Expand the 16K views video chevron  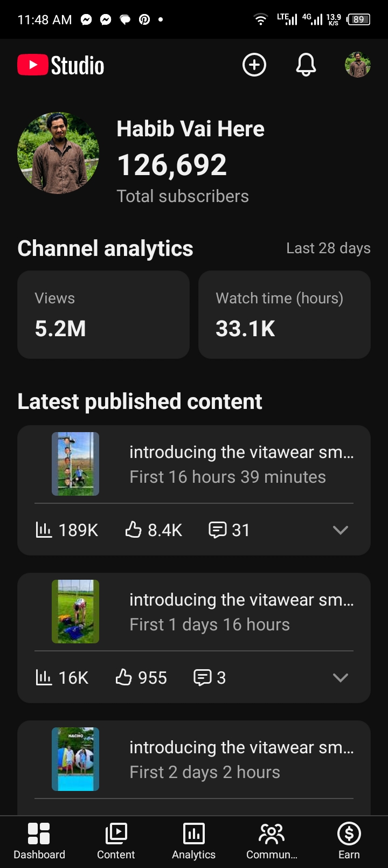341,678
